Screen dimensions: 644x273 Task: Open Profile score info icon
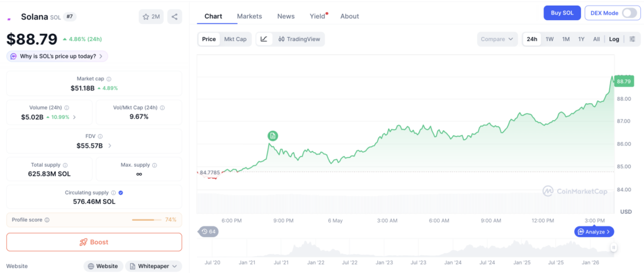pyautogui.click(x=47, y=220)
